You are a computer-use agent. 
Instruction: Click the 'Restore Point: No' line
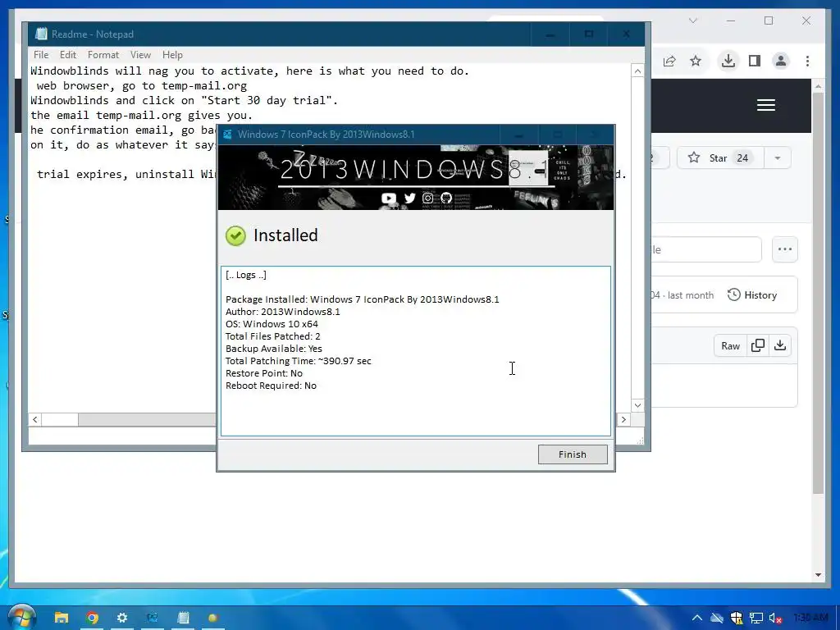(x=264, y=373)
